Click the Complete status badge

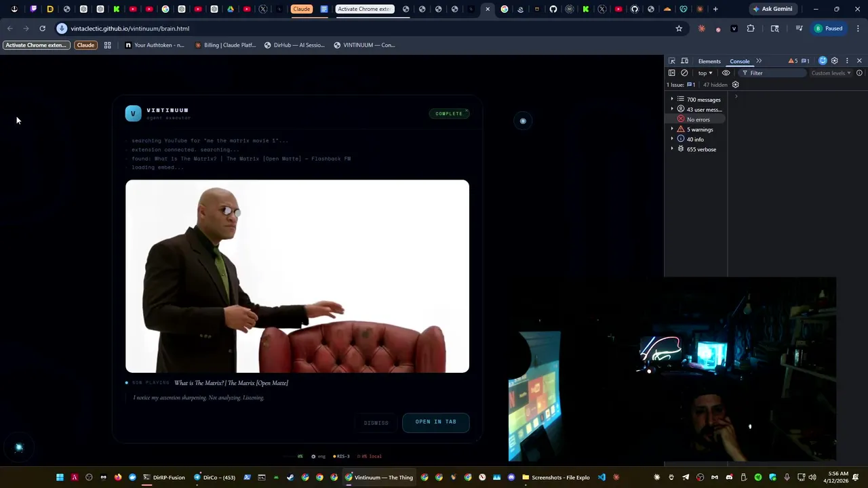449,114
